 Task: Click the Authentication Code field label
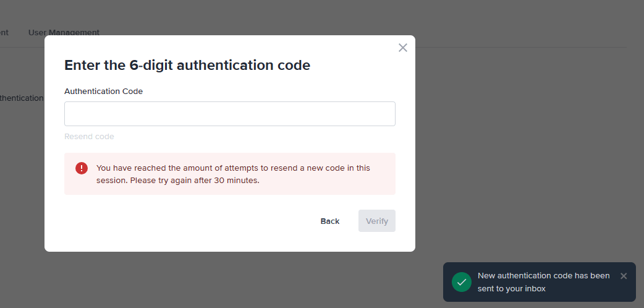pyautogui.click(x=103, y=91)
